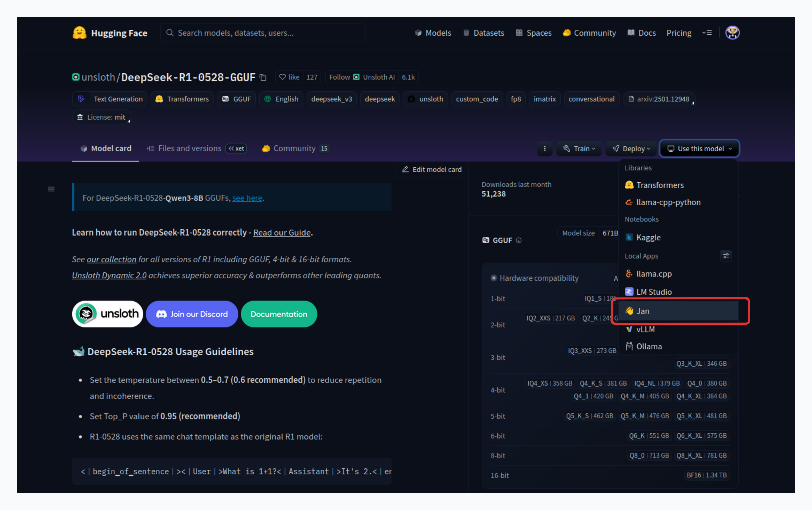Select the Q4_K_M 405 GB quant chip
Viewport: 812px width, 510px height.
(645, 397)
